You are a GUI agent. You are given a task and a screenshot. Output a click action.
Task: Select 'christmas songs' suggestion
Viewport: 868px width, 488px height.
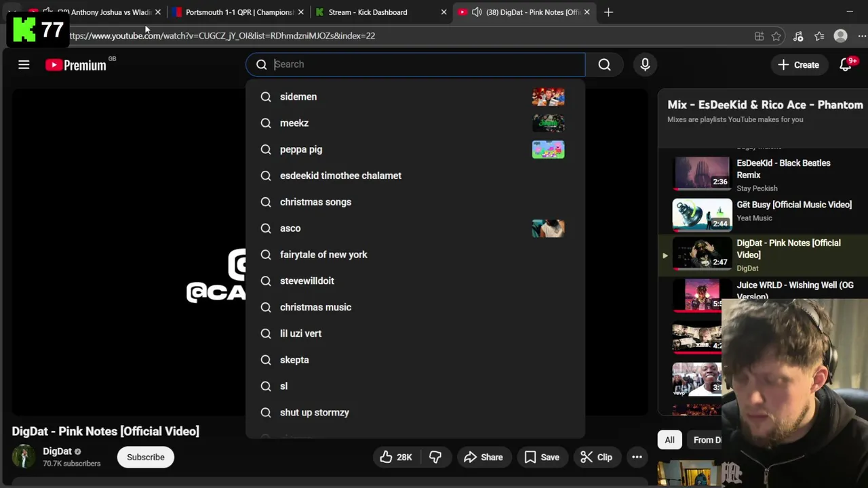pyautogui.click(x=415, y=202)
